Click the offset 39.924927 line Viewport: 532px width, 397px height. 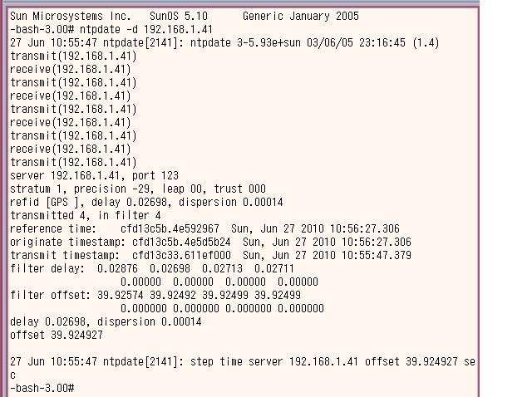[57, 335]
